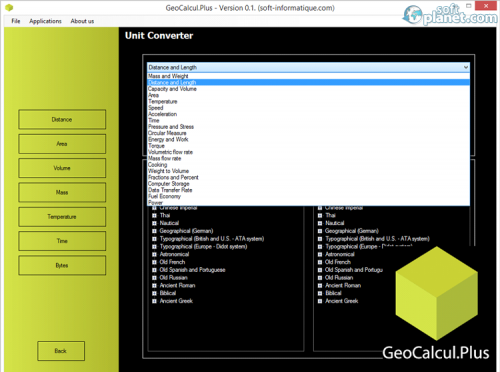Image resolution: width=500 pixels, height=372 pixels.
Task: Expand Nautical node in left tree
Action: click(154, 223)
